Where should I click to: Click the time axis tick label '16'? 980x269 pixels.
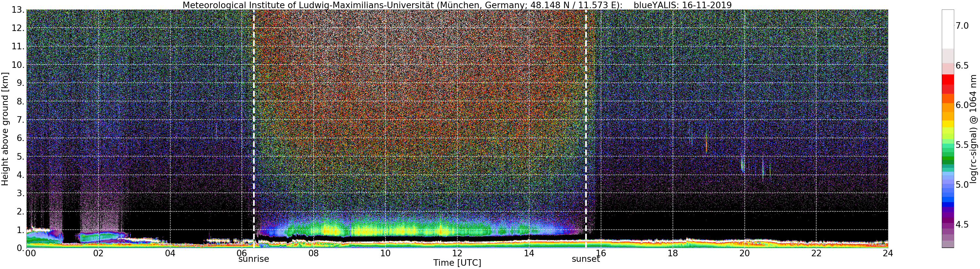coord(601,253)
